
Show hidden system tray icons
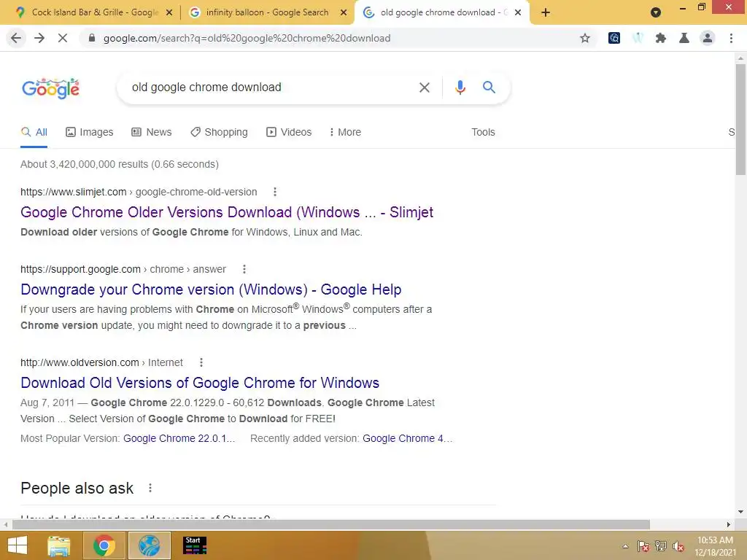click(x=625, y=546)
